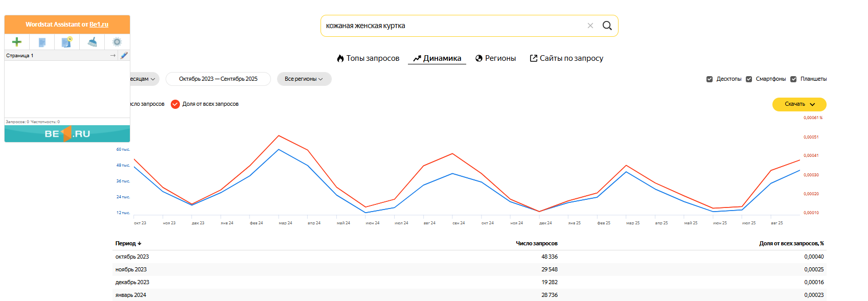Click the magnifier search icon
This screenshot has width=868, height=301.
607,26
